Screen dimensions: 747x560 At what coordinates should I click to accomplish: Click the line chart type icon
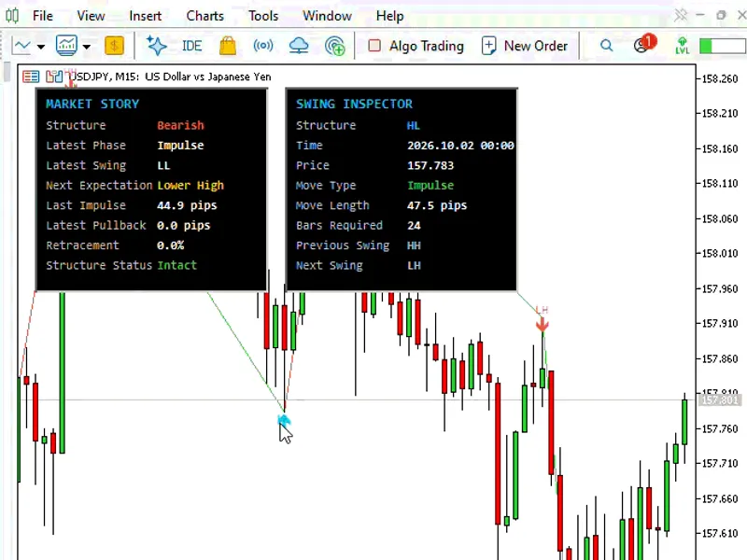21,46
